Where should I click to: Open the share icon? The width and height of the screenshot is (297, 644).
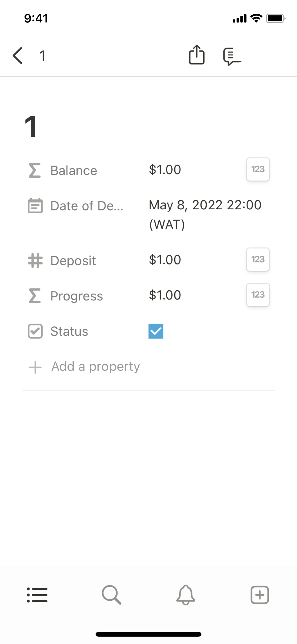[197, 55]
